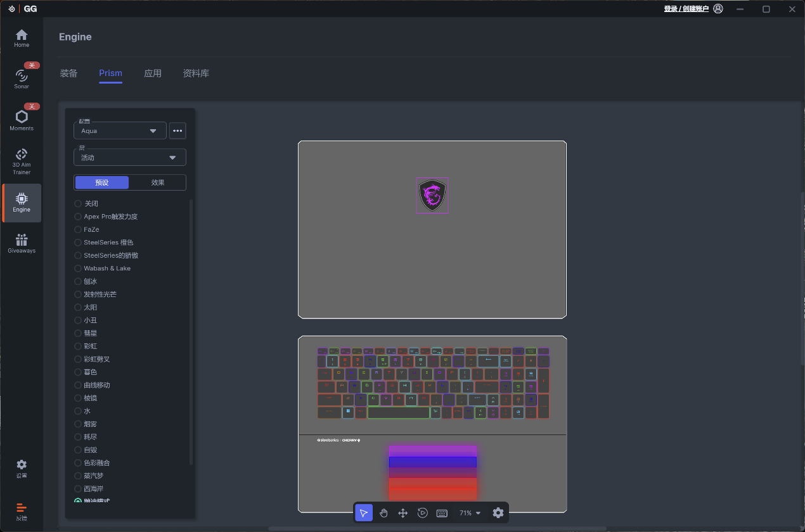The height and width of the screenshot is (532, 805).
Task: Click the replay preview icon
Action: pyautogui.click(x=423, y=513)
